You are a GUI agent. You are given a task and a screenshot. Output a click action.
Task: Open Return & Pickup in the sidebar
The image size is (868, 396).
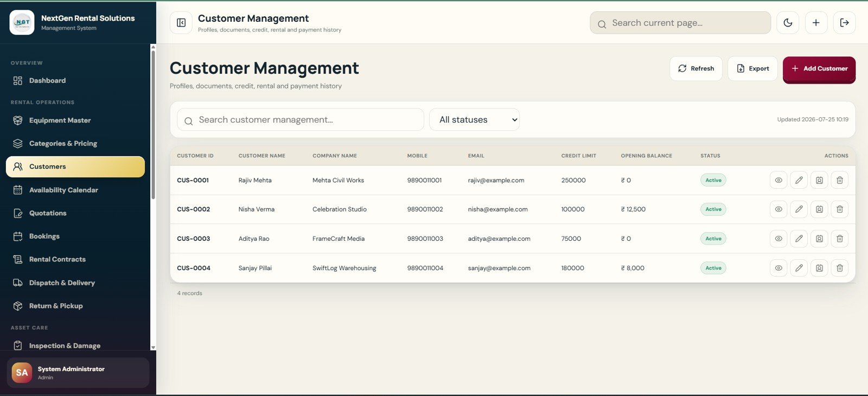75,306
